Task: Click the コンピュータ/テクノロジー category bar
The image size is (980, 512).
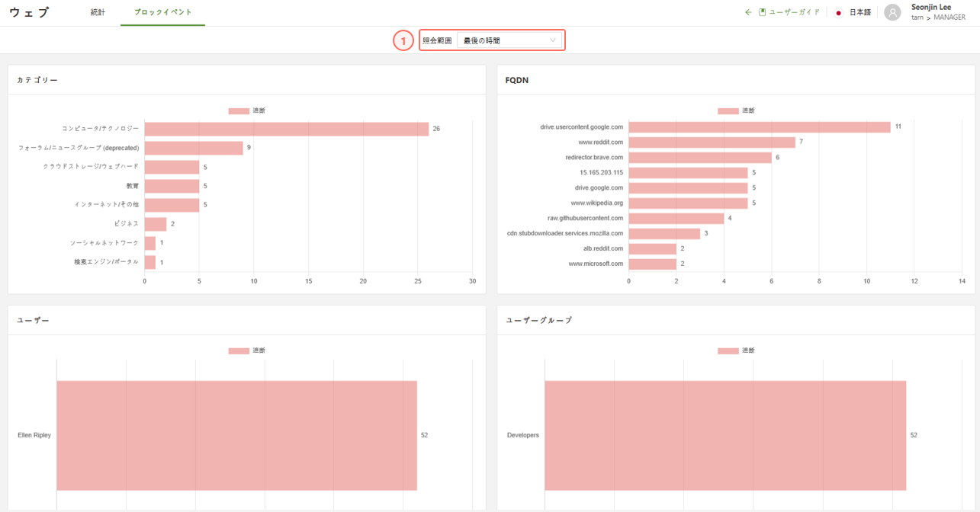Action: (286, 129)
